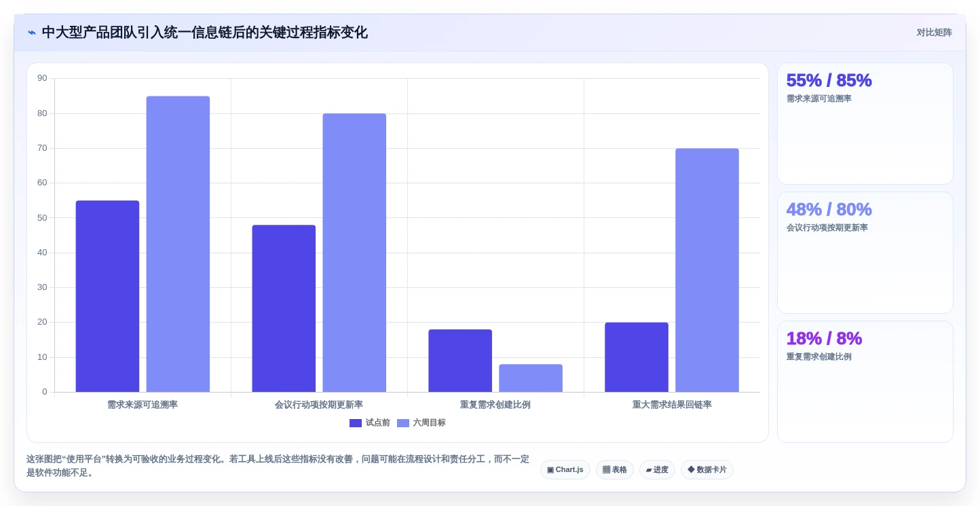This screenshot has height=506, width=980.
Task: Click the 会议行动项按期更新率 card caption
Action: click(827, 228)
